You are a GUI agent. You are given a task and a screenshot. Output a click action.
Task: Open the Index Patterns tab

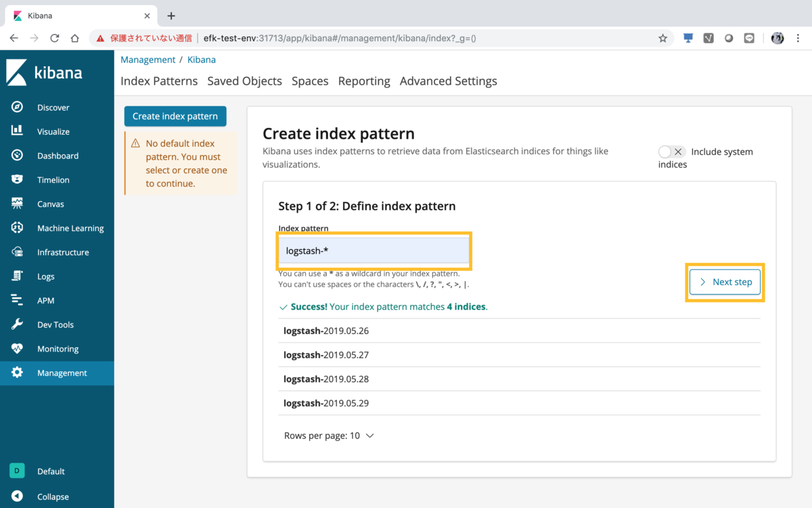(x=159, y=81)
